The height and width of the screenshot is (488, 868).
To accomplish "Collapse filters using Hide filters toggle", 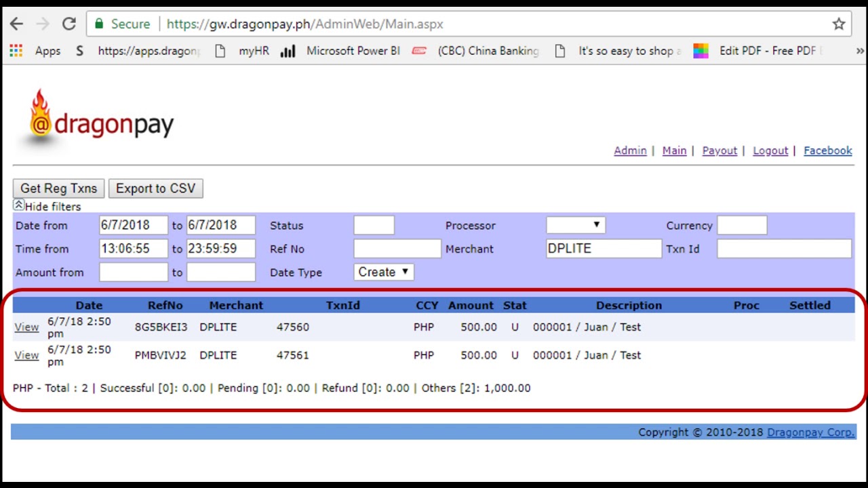I will [47, 206].
